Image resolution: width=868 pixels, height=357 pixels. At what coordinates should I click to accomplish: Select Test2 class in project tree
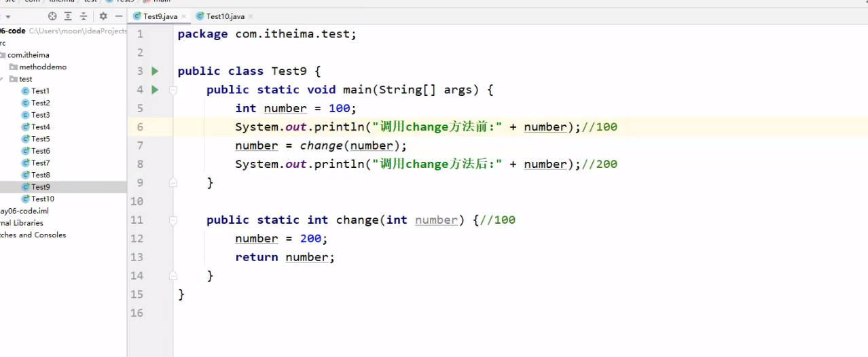point(41,103)
